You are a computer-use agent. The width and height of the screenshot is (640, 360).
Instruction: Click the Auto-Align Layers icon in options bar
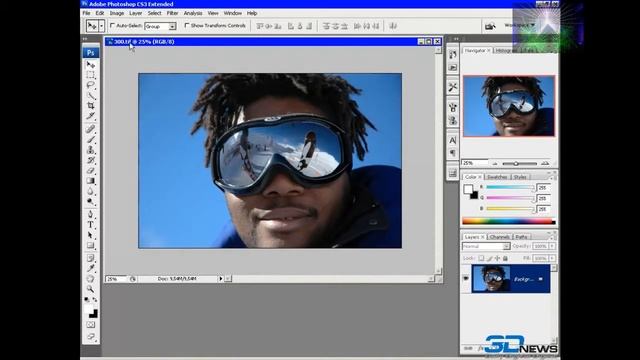393,26
